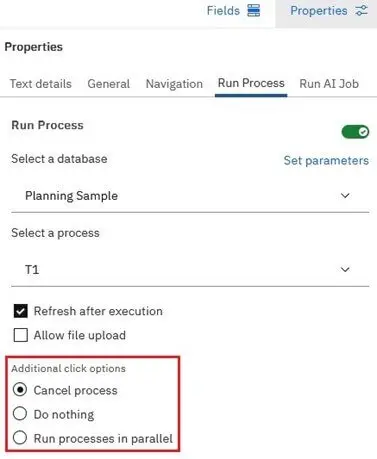Uncheck Refresh after execution
Viewport: 377px width, 459px height.
click(x=21, y=311)
